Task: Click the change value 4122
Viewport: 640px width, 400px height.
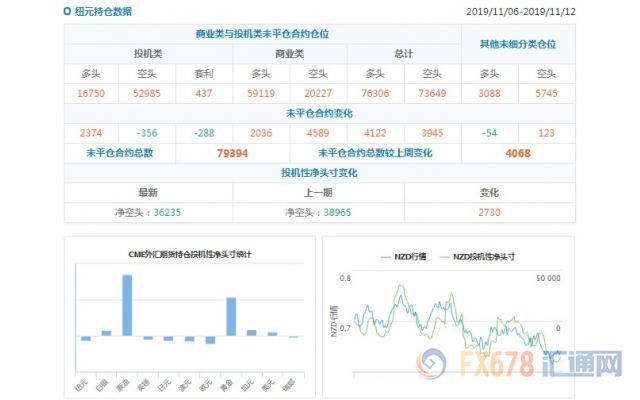Action: pos(375,133)
